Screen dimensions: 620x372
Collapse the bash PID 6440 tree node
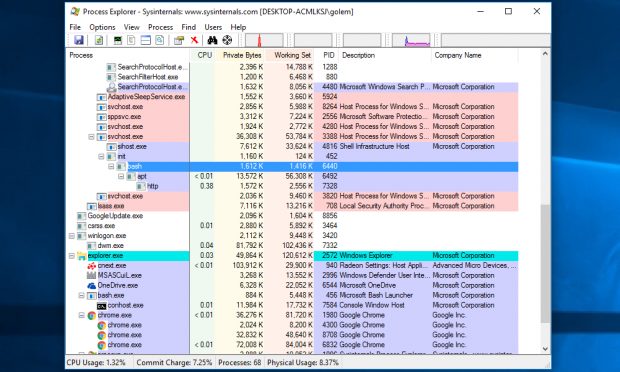point(111,166)
